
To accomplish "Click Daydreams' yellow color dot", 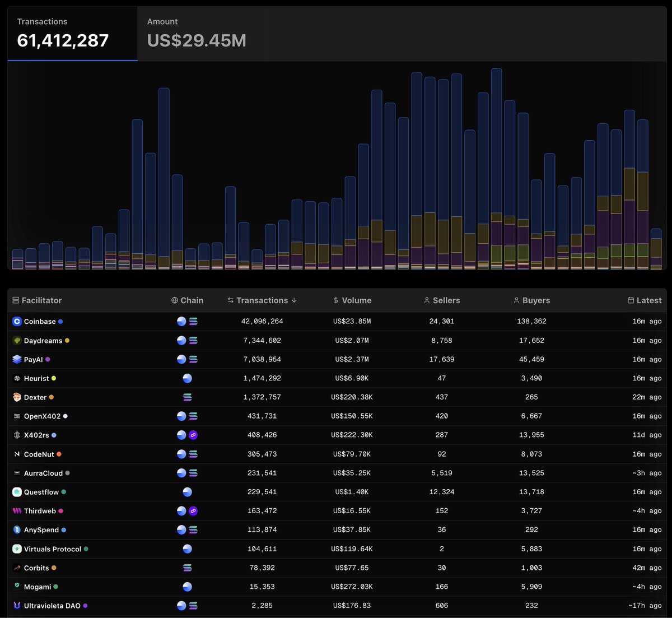I will click(x=67, y=341).
